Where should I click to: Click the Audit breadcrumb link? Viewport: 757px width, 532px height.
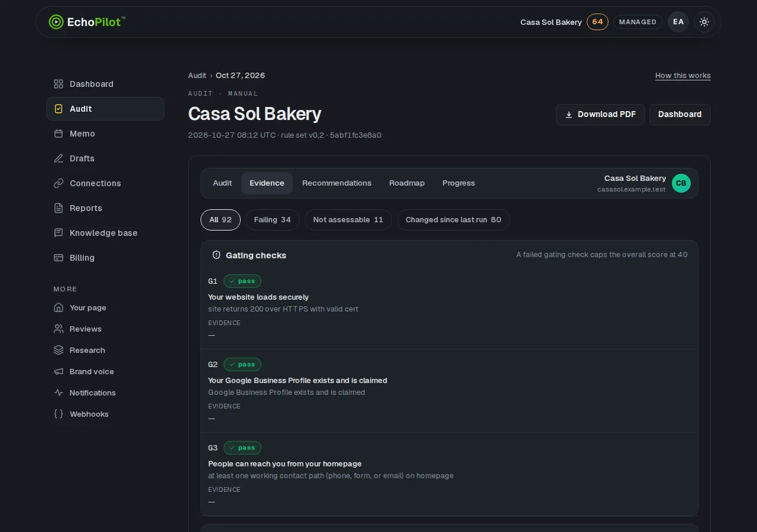197,76
